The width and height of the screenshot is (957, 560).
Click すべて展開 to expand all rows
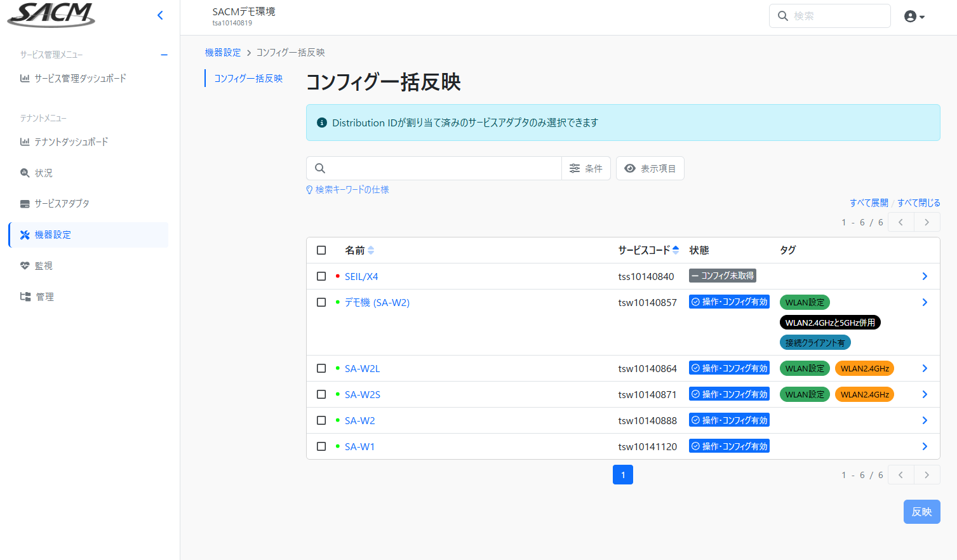(869, 203)
